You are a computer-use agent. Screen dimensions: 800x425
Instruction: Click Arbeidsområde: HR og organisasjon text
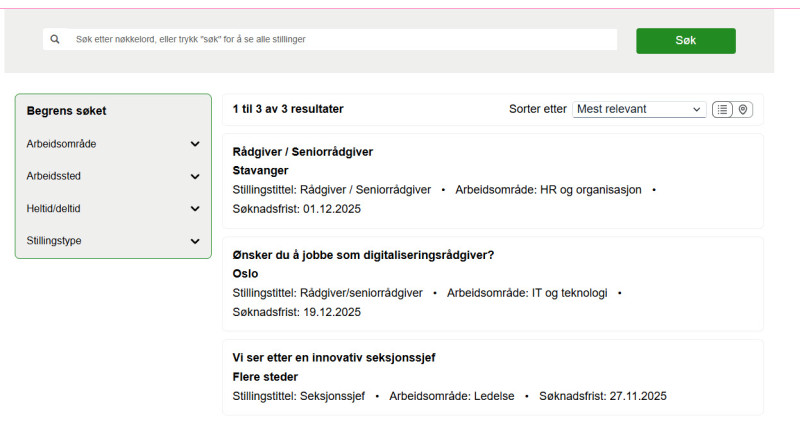548,190
